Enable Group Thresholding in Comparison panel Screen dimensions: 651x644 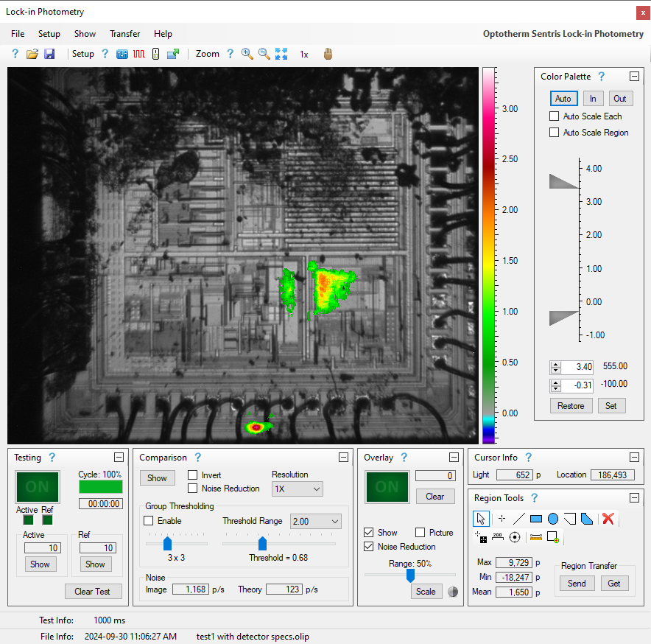point(148,521)
